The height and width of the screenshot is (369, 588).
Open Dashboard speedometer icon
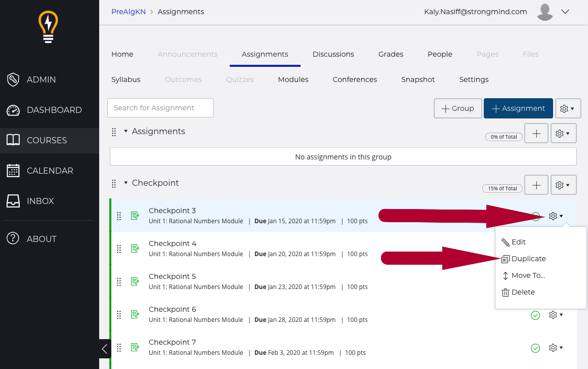pyautogui.click(x=13, y=110)
